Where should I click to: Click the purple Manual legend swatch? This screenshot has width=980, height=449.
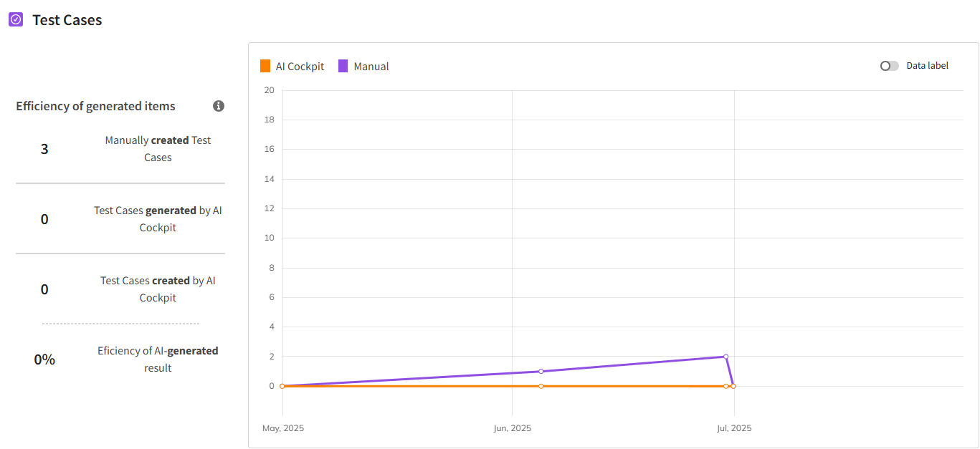click(x=343, y=67)
